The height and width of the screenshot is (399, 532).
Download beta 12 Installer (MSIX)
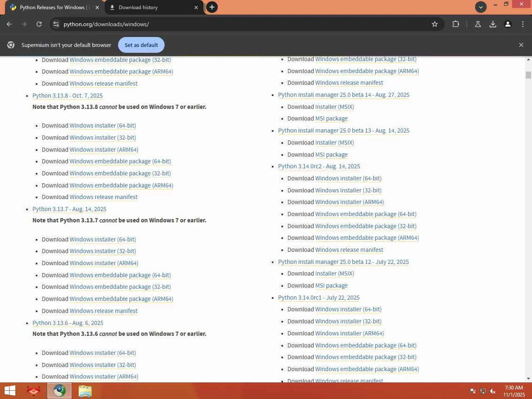335,273
